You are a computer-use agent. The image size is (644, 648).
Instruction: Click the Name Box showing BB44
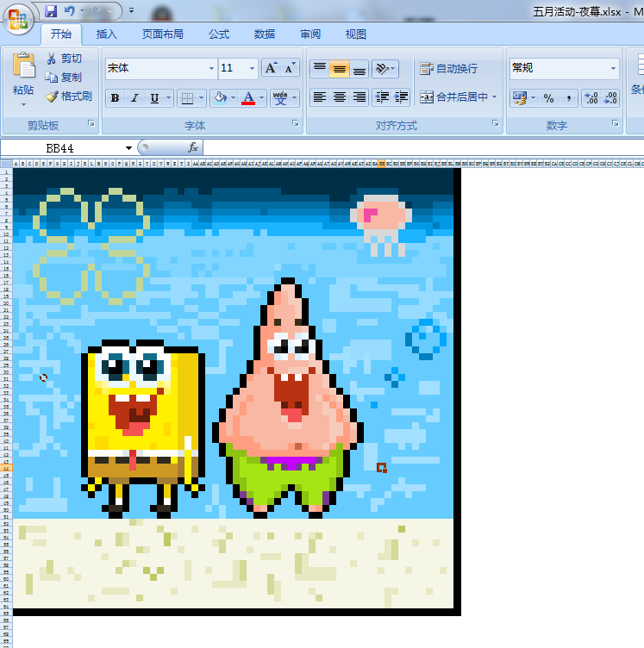coord(60,148)
